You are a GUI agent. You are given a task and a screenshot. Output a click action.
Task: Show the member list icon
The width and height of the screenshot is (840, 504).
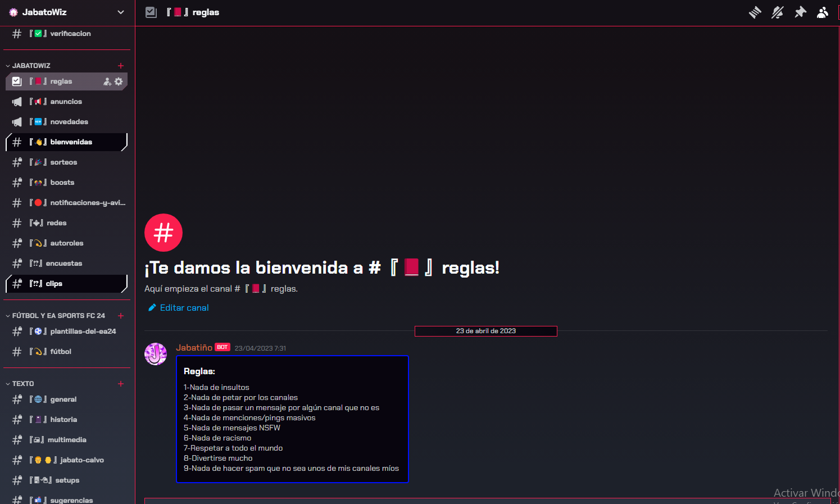click(822, 12)
